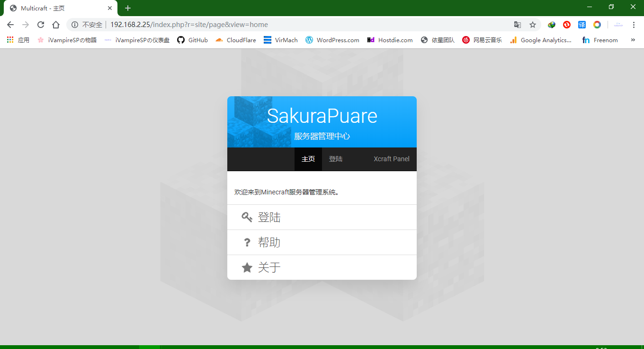Viewport: 644px width, 349px height.
Task: Click the red circular arrows extension icon
Action: (x=567, y=25)
